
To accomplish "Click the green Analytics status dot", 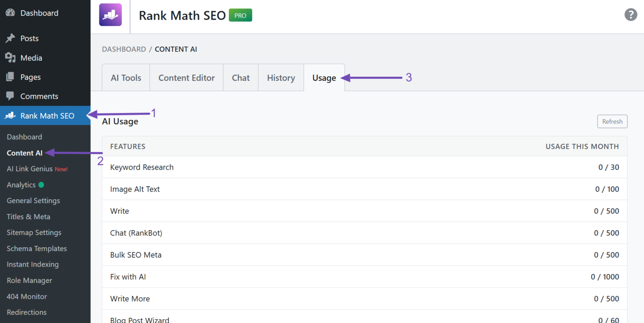I will (41, 185).
